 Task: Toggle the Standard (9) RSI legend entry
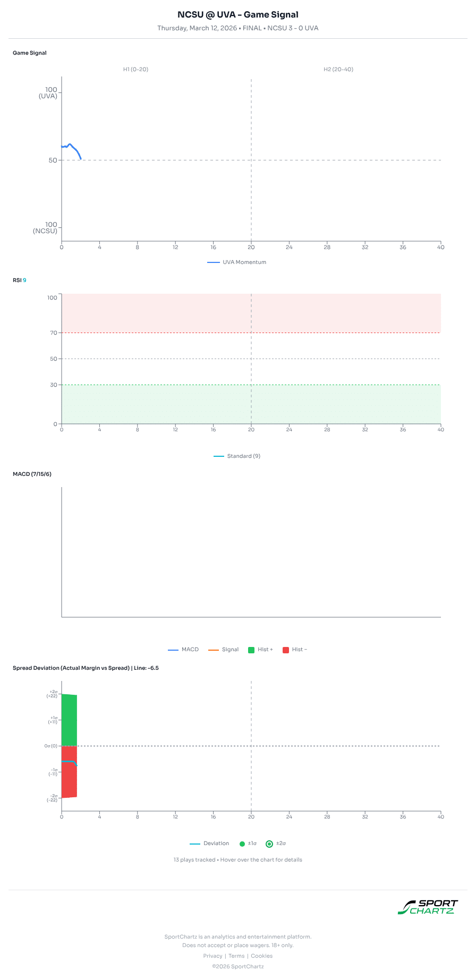tap(237, 456)
